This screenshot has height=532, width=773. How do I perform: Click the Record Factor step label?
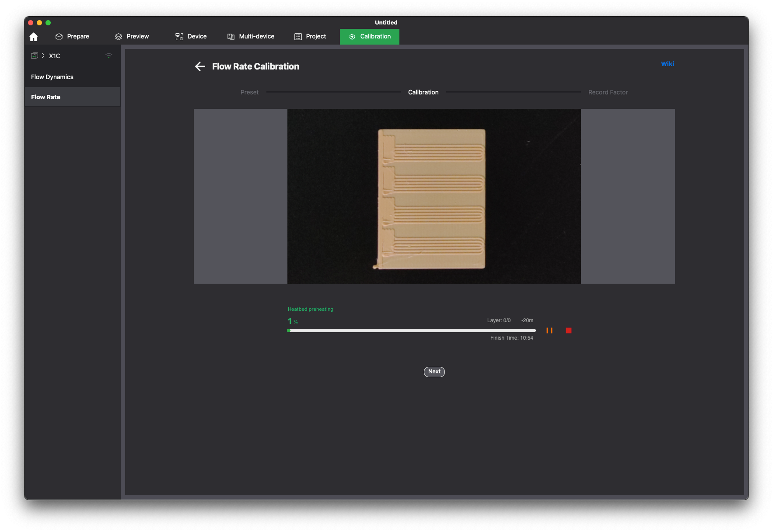tap(608, 92)
